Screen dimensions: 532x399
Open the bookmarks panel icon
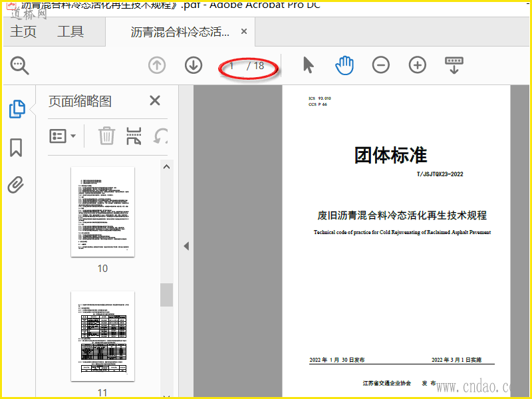[x=16, y=147]
